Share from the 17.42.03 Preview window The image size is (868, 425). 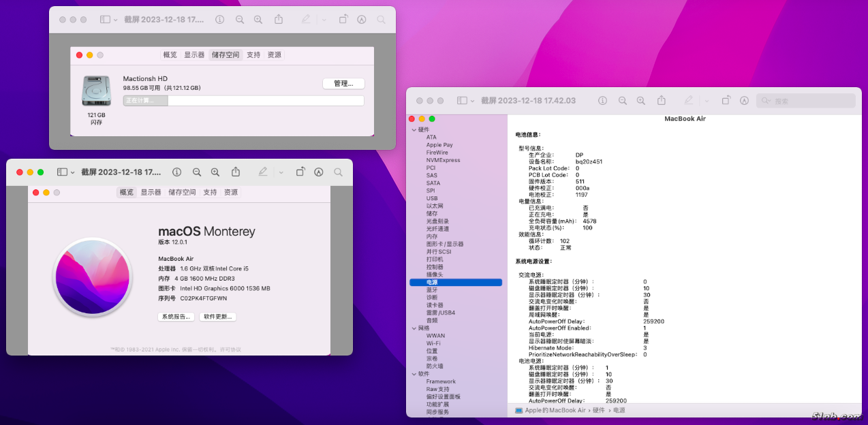661,99
